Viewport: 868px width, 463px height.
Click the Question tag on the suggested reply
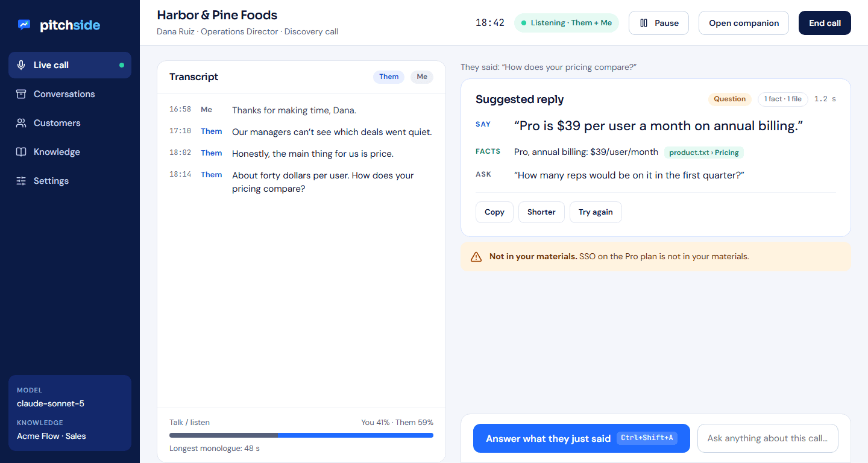[730, 99]
